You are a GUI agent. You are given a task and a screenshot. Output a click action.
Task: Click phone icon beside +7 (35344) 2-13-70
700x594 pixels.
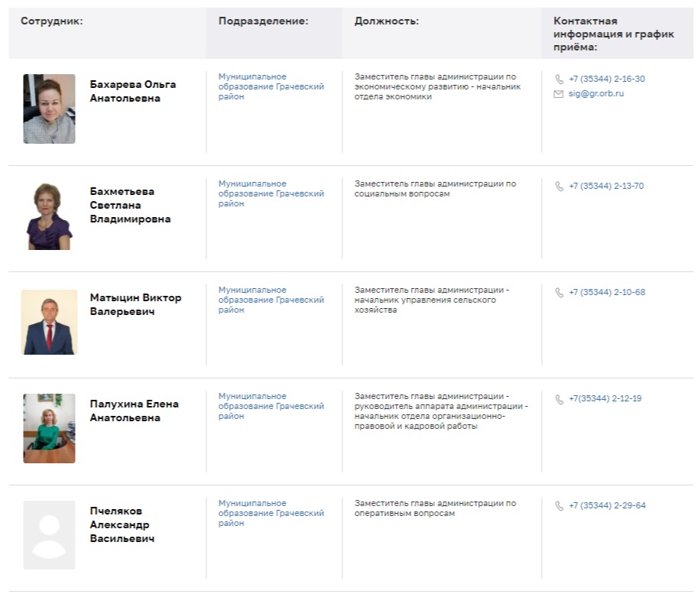coord(559,187)
